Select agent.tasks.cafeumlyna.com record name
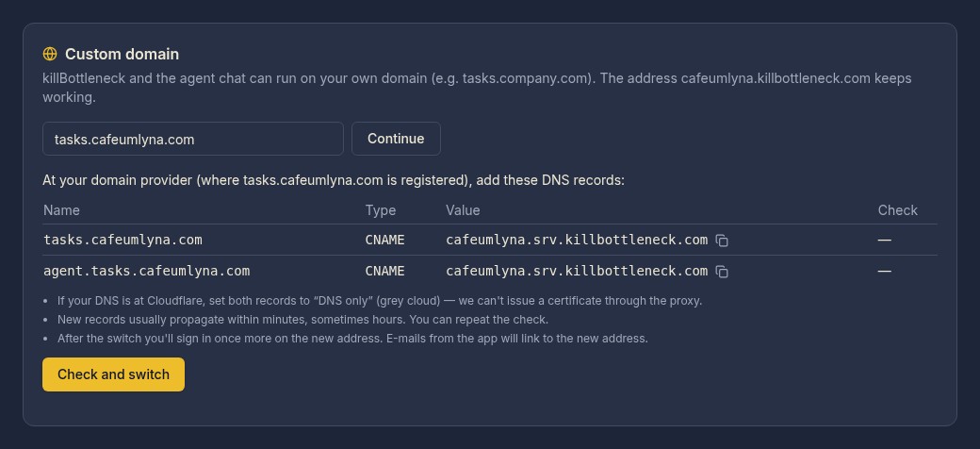Image resolution: width=980 pixels, height=449 pixels. [146, 271]
